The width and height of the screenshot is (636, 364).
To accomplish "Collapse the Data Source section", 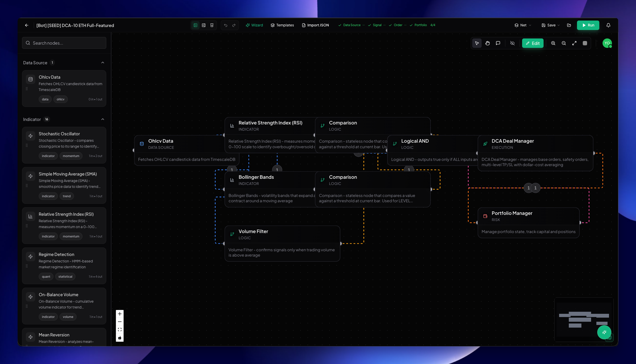I will (x=103, y=63).
